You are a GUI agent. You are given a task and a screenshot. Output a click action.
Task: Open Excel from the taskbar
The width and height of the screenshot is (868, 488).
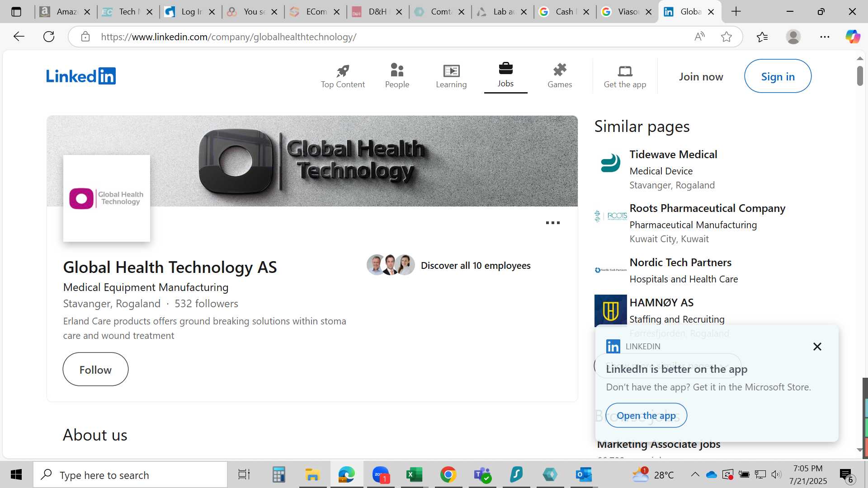coord(414,474)
